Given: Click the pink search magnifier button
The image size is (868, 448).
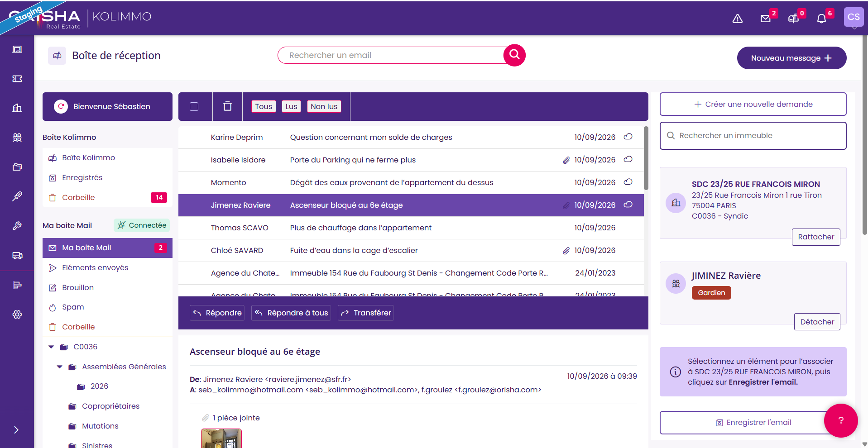Looking at the screenshot, I should point(514,55).
